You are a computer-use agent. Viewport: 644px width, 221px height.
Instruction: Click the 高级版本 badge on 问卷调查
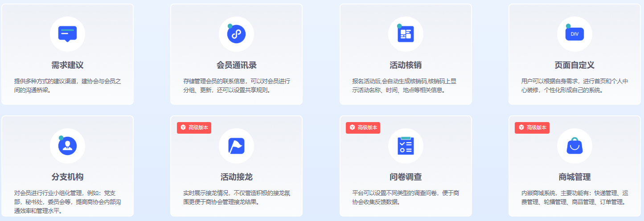[363, 127]
